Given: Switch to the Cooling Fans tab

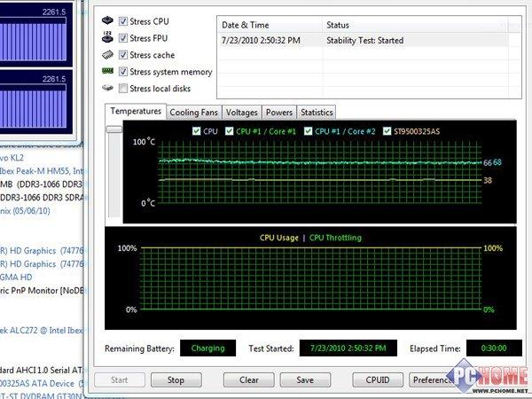Looking at the screenshot, I should pyautogui.click(x=193, y=113).
